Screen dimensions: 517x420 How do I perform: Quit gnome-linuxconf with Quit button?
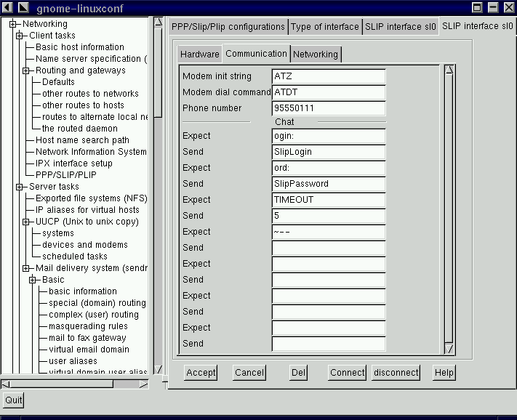tap(13, 400)
